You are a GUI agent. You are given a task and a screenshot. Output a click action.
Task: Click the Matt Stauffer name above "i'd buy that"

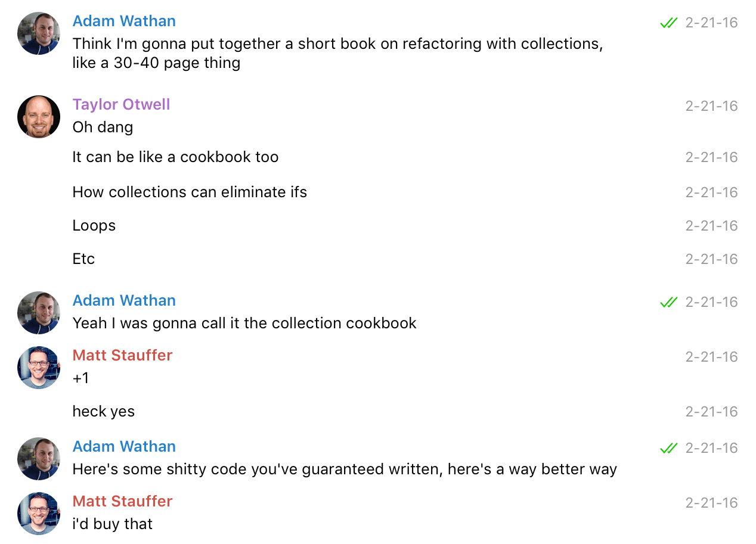[x=123, y=501]
